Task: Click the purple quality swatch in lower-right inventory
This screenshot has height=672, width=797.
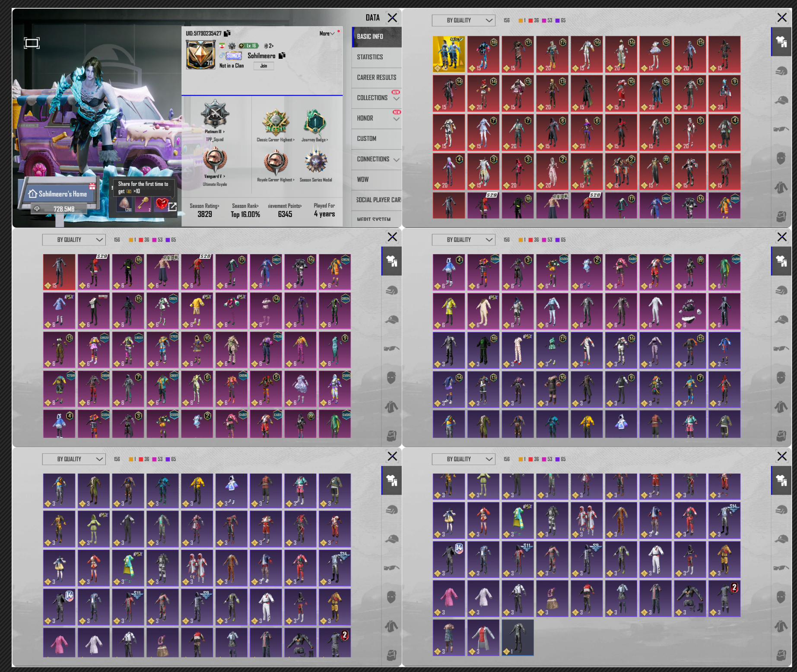Action: (x=557, y=459)
